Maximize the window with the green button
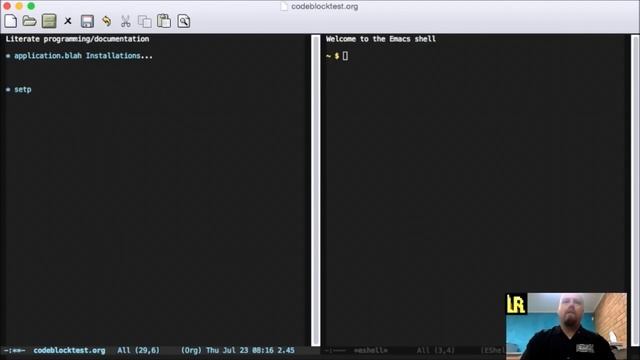The width and height of the screenshot is (640, 360). tap(31, 6)
